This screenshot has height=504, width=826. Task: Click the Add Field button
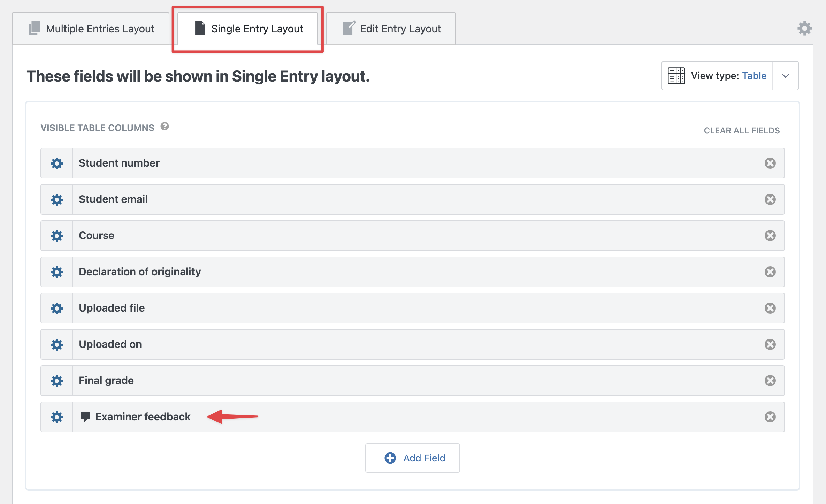pos(413,458)
